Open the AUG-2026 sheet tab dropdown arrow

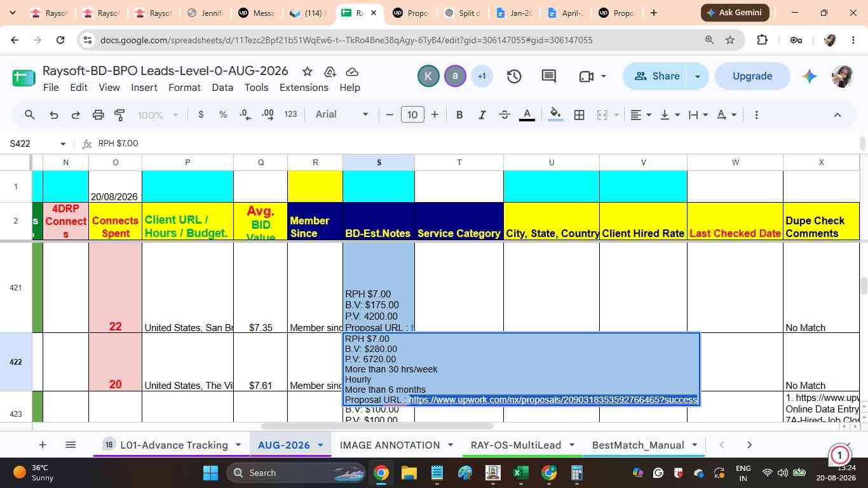click(x=320, y=445)
